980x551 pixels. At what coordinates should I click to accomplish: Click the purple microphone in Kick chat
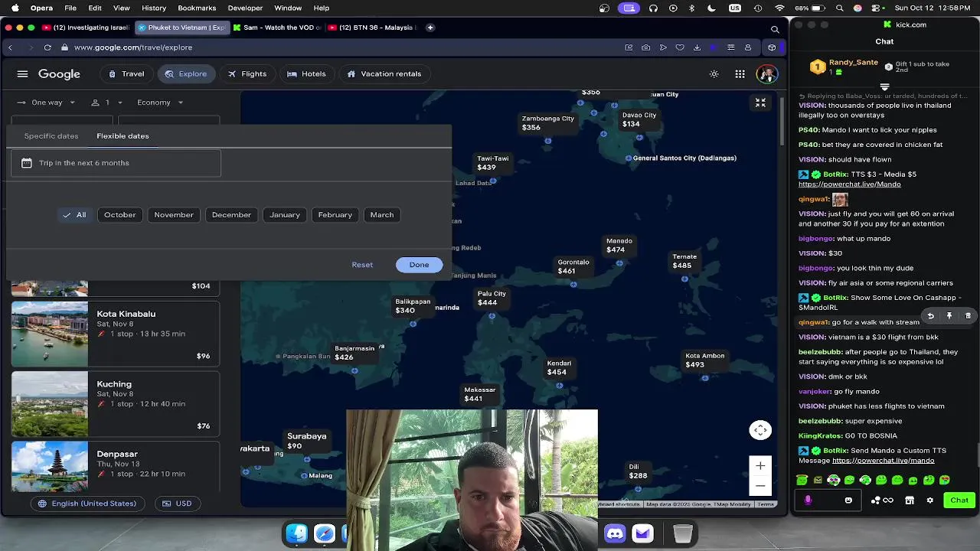[808, 500]
